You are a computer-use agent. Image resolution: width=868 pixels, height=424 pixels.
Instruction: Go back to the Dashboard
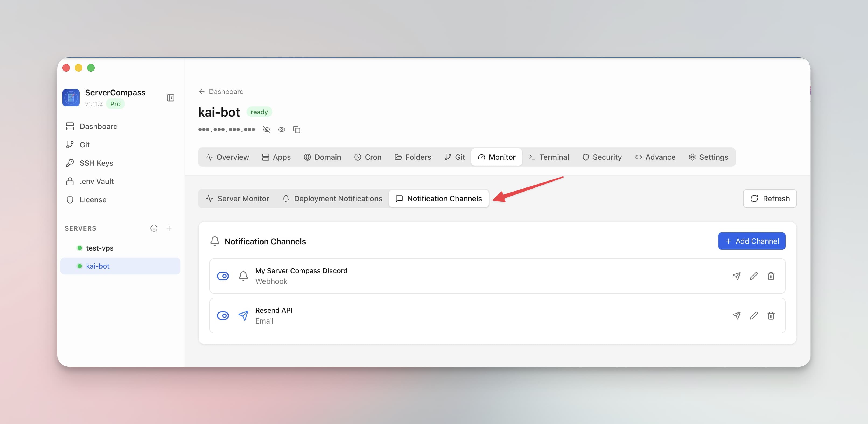point(221,91)
